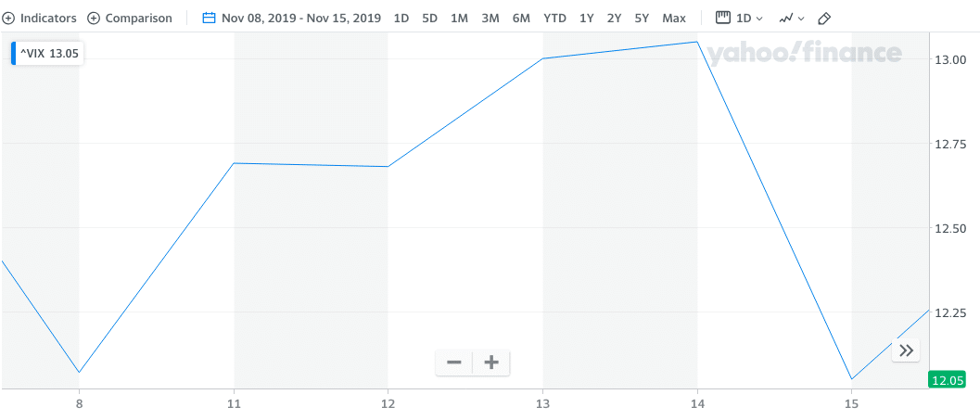Open the Indicators panel
This screenshot has height=420, width=980.
tap(39, 19)
